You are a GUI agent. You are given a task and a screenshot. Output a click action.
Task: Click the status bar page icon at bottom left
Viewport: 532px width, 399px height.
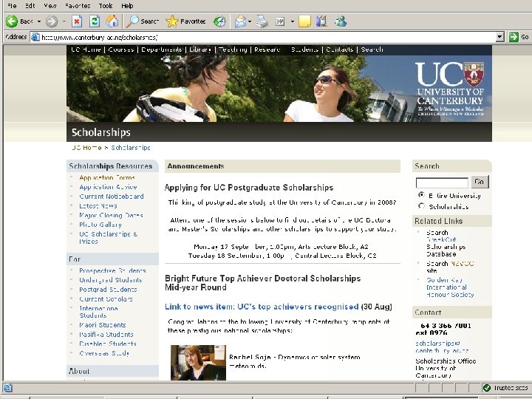(7, 388)
